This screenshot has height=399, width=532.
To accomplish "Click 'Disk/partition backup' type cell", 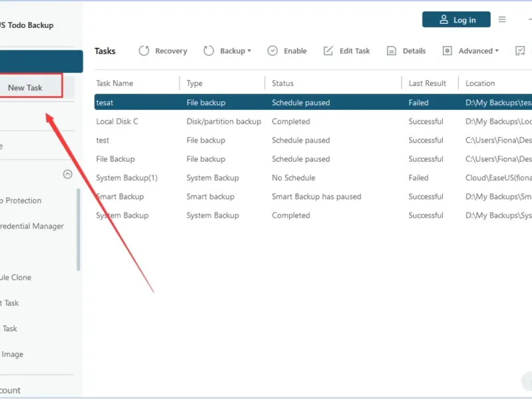I will (x=224, y=122).
